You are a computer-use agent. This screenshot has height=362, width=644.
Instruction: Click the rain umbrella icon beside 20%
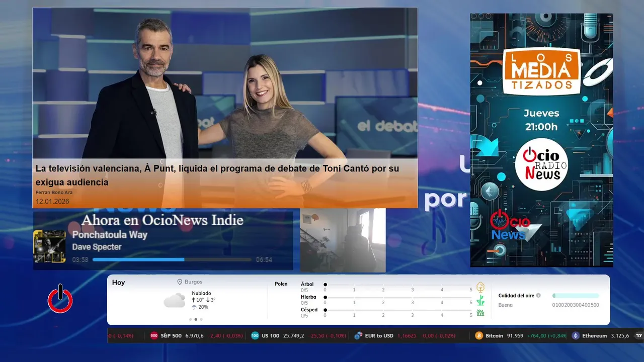pos(194,307)
